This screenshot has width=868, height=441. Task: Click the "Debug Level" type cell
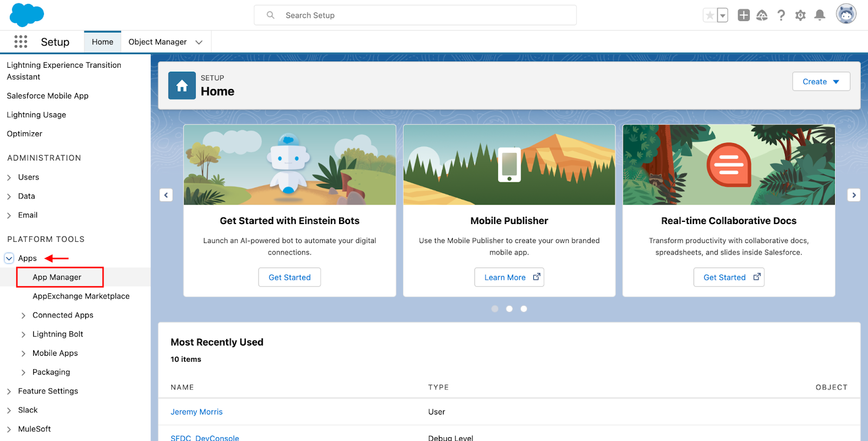pyautogui.click(x=451, y=437)
